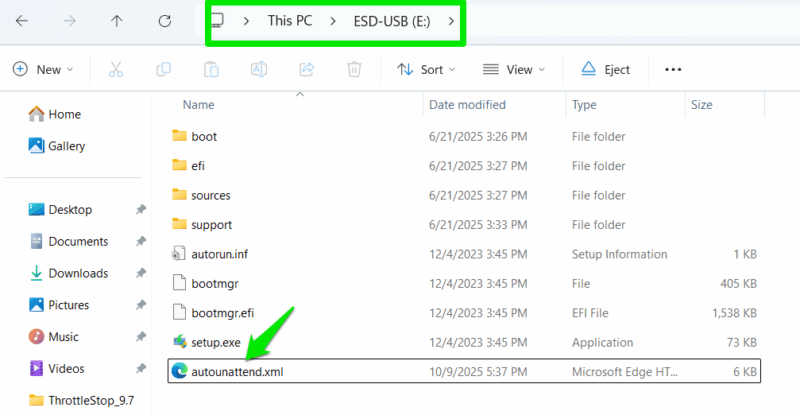Image resolution: width=800 pixels, height=415 pixels.
Task: Open the three-dot See more menu
Action: click(673, 69)
